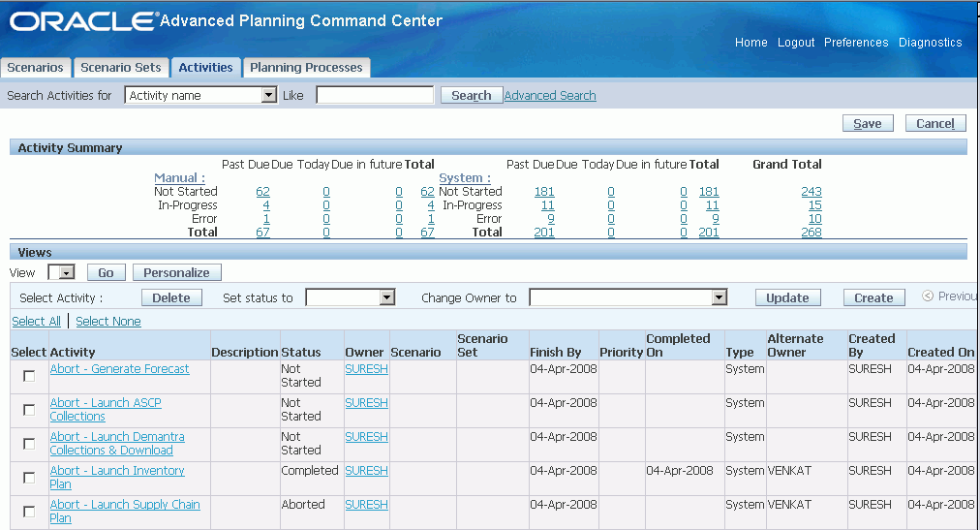Click System In-Progress past due count 11

pos(547,205)
